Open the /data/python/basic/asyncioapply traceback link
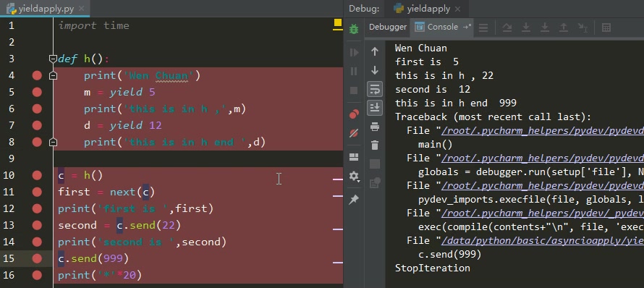 [542, 241]
